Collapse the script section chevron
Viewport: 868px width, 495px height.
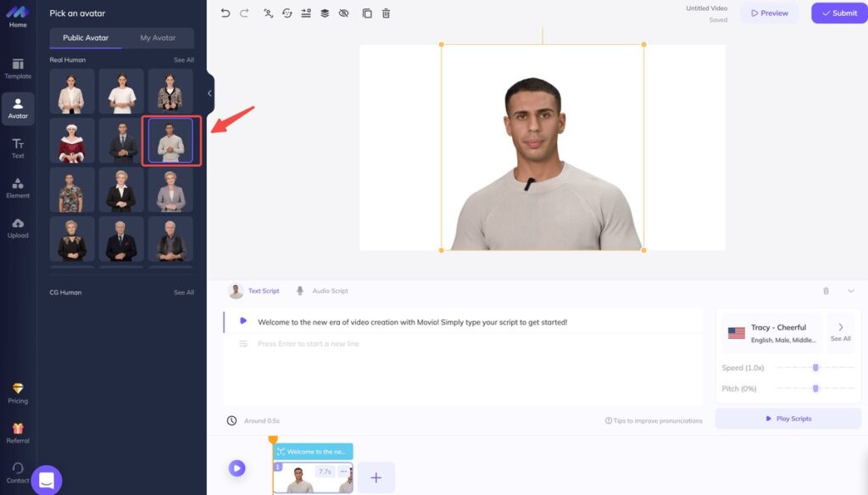(851, 291)
